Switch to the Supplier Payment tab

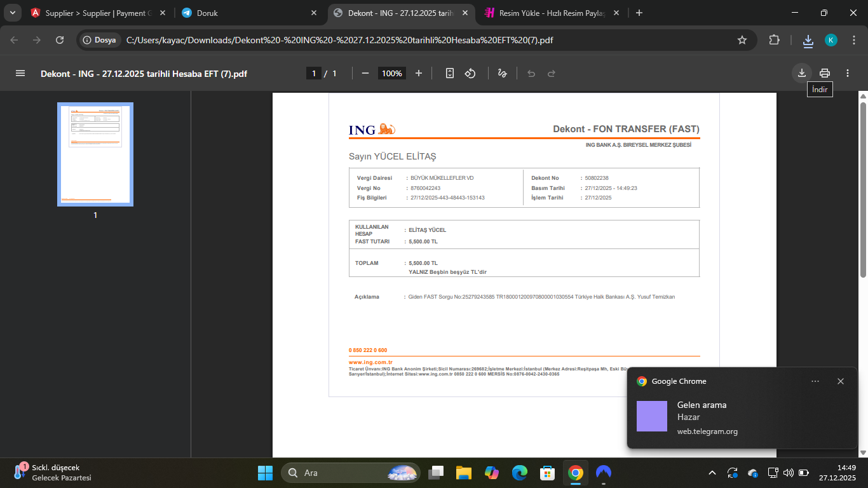pos(99,13)
